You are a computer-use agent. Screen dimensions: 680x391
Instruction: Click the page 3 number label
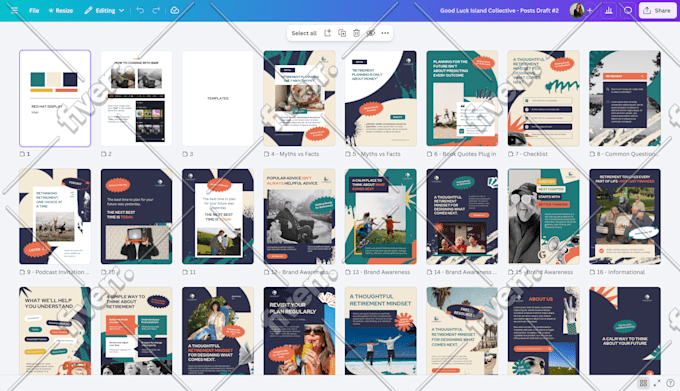[191, 154]
